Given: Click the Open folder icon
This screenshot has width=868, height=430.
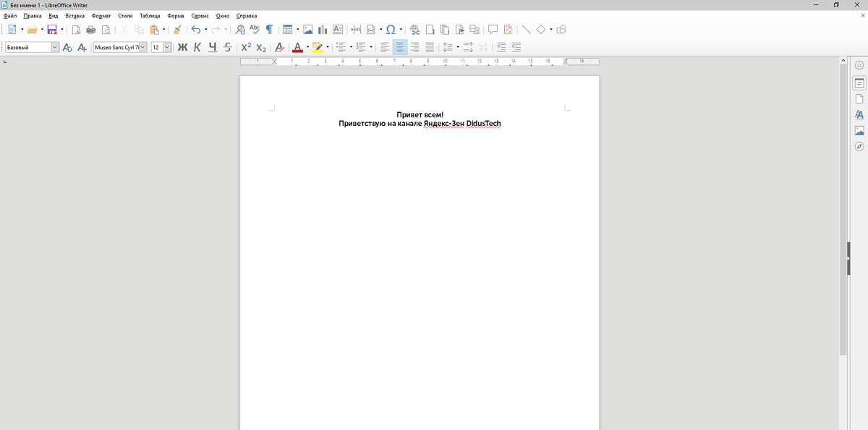Looking at the screenshot, I should [32, 30].
